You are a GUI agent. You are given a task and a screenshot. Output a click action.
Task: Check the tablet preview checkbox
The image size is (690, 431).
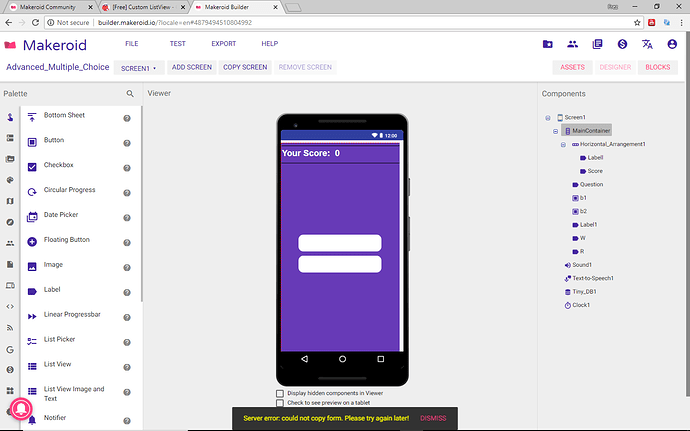click(280, 403)
